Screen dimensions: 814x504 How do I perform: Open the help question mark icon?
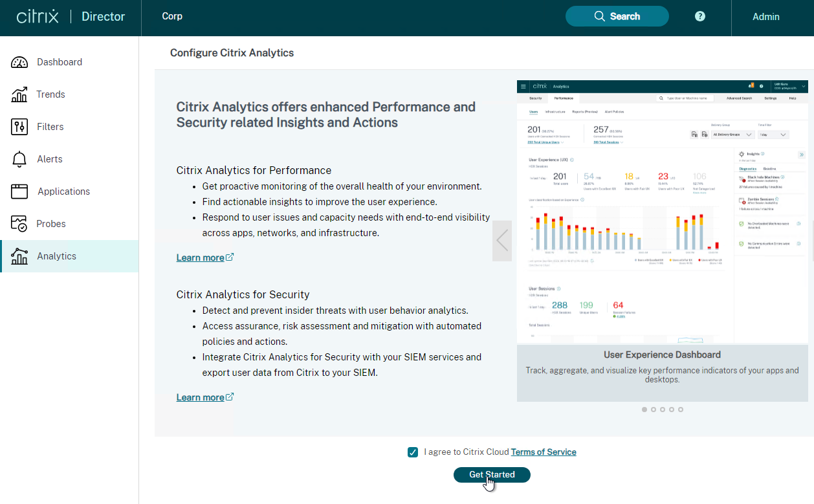click(x=699, y=16)
